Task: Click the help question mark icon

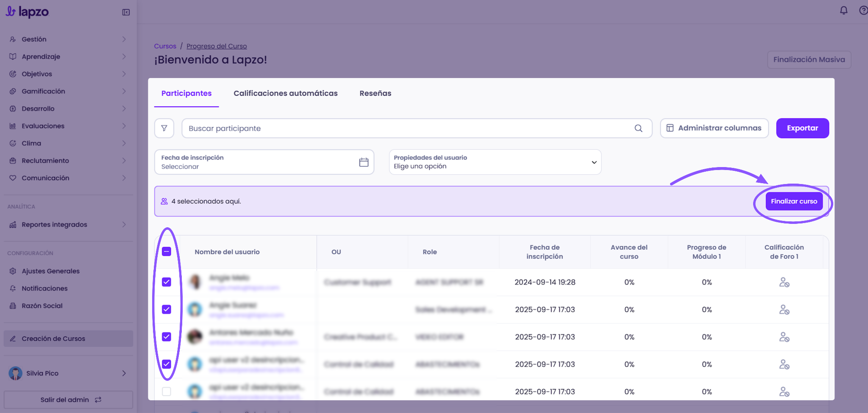Action: [x=863, y=10]
